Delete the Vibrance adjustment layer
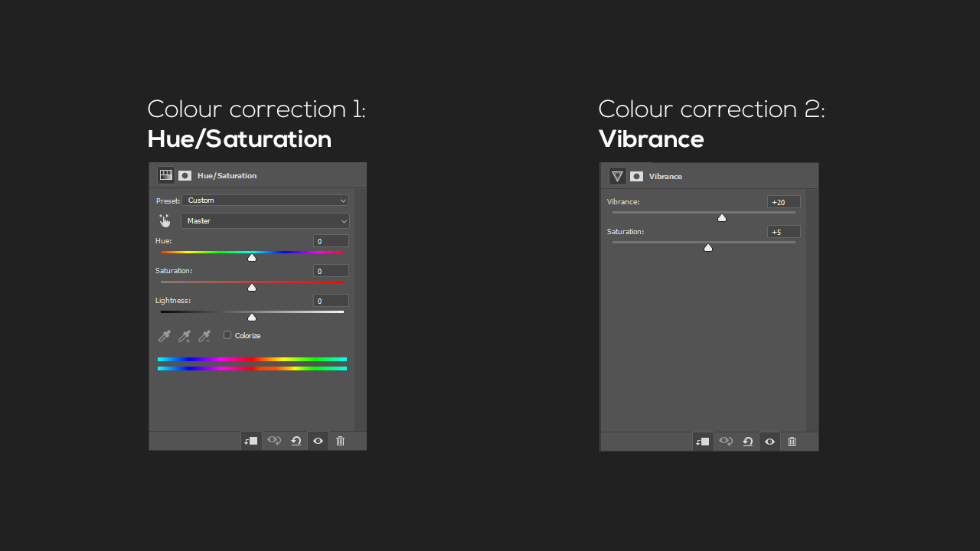This screenshot has height=551, width=980. pyautogui.click(x=792, y=442)
